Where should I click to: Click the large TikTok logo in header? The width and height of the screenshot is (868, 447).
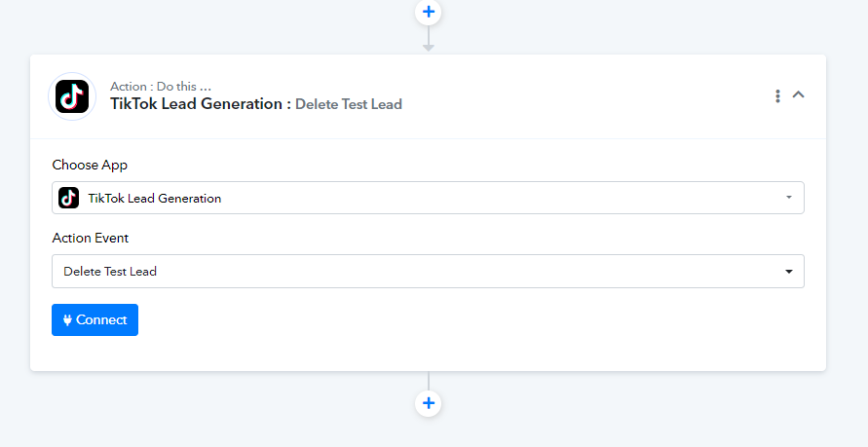[x=72, y=96]
